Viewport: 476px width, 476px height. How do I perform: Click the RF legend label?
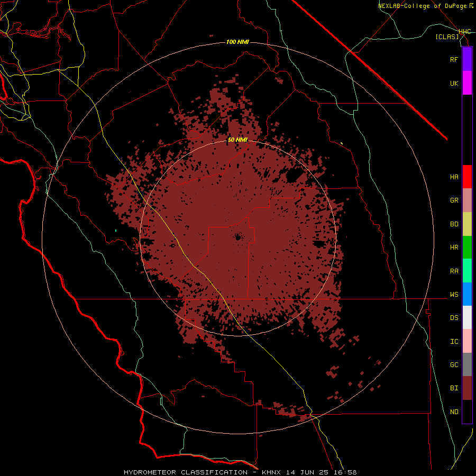(x=454, y=60)
